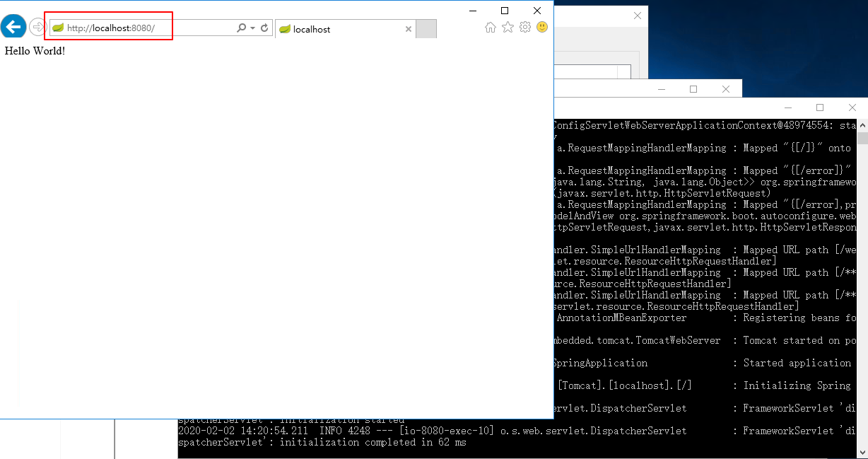Minimize the Internet Explorer window

click(472, 11)
